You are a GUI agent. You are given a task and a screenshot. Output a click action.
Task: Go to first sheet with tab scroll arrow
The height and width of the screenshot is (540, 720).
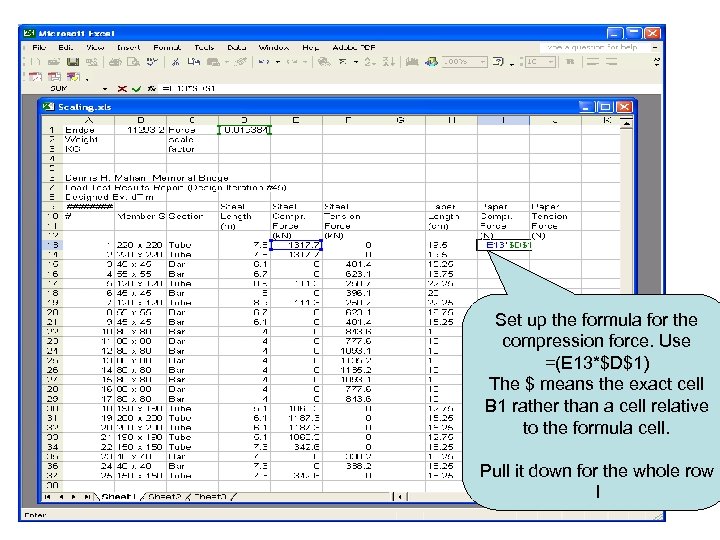pyautogui.click(x=48, y=497)
